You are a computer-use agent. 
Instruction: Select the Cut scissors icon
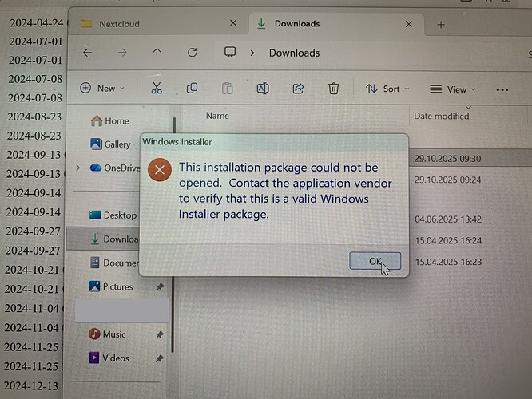(157, 88)
